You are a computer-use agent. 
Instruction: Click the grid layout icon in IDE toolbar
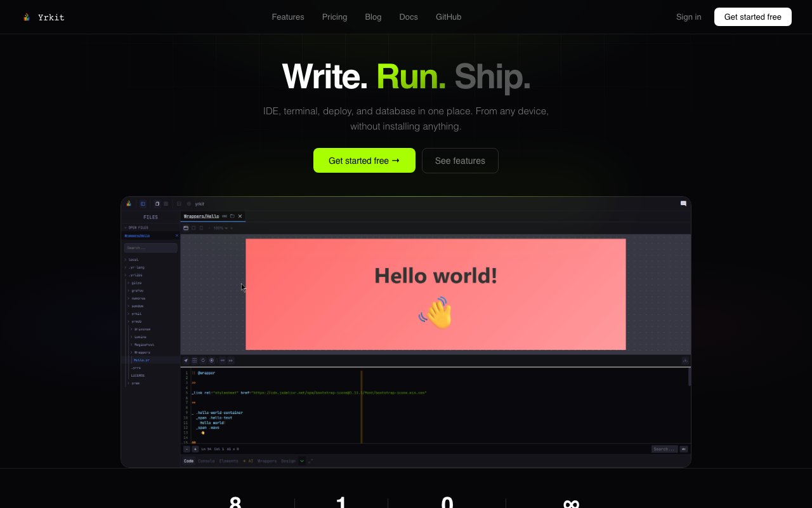pos(166,204)
